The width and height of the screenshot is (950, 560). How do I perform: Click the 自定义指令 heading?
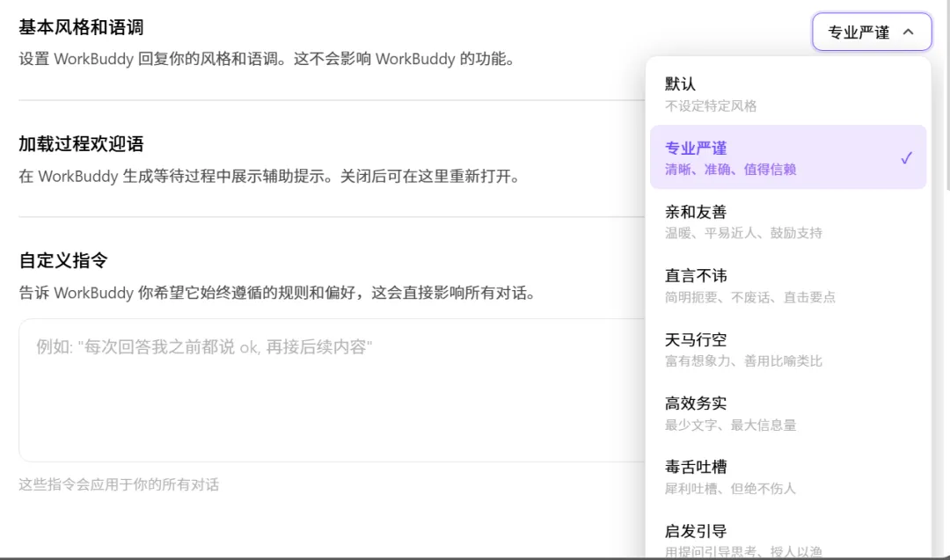[63, 260]
